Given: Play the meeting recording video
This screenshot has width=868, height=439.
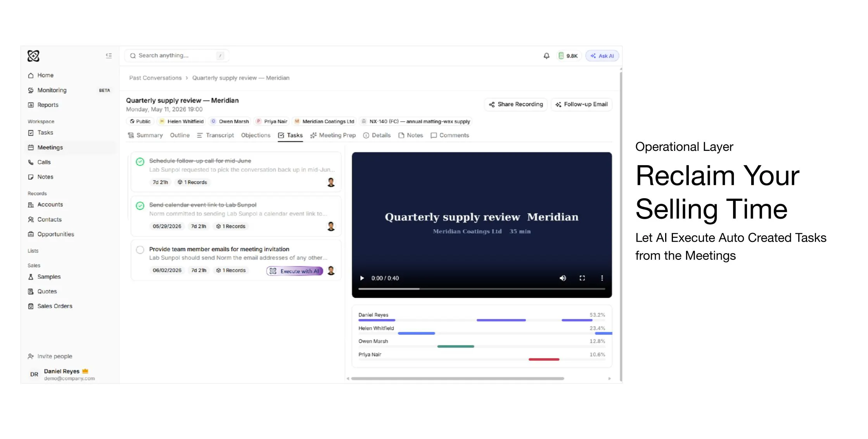Looking at the screenshot, I should pos(362,278).
